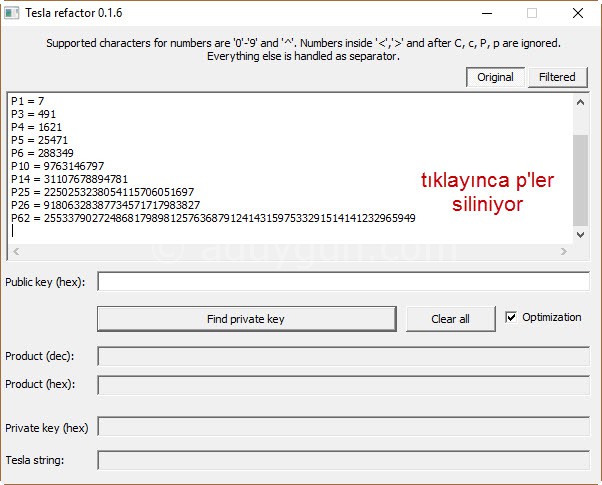Click the vertical scrollbar down arrow
Viewport: 602px width, 485px height.
[580, 235]
